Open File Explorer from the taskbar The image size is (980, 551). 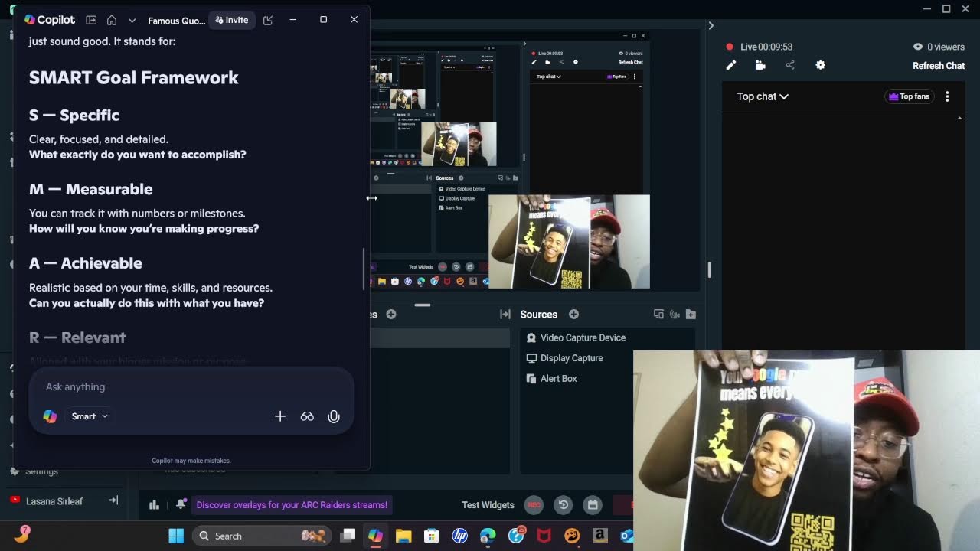[403, 536]
